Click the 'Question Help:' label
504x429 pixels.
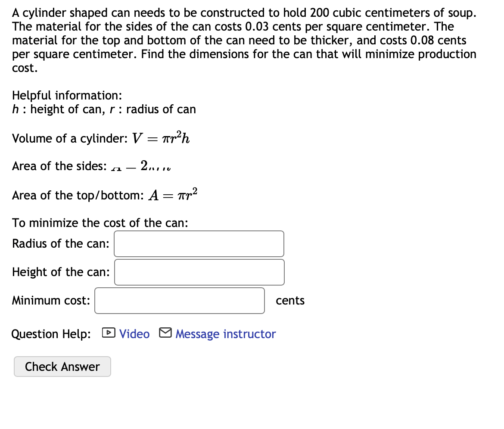coord(51,334)
